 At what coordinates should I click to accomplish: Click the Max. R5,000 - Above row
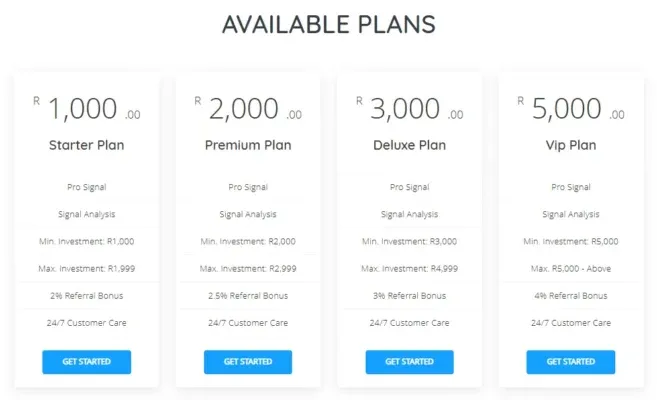click(x=571, y=268)
